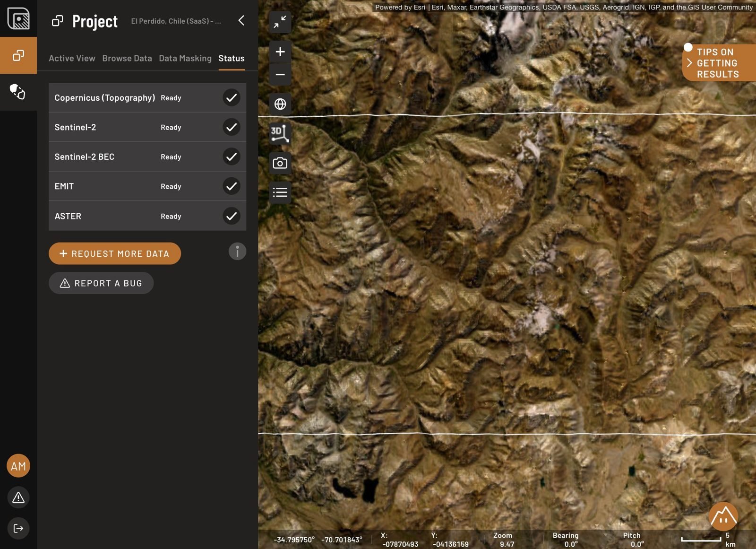756x549 pixels.
Task: Click the Esri attribution text
Action: 564,7
